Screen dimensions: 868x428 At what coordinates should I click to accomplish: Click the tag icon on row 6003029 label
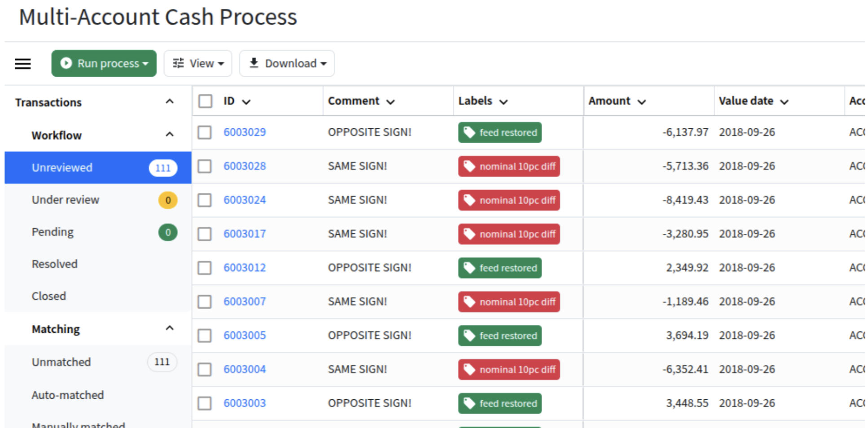pos(469,132)
